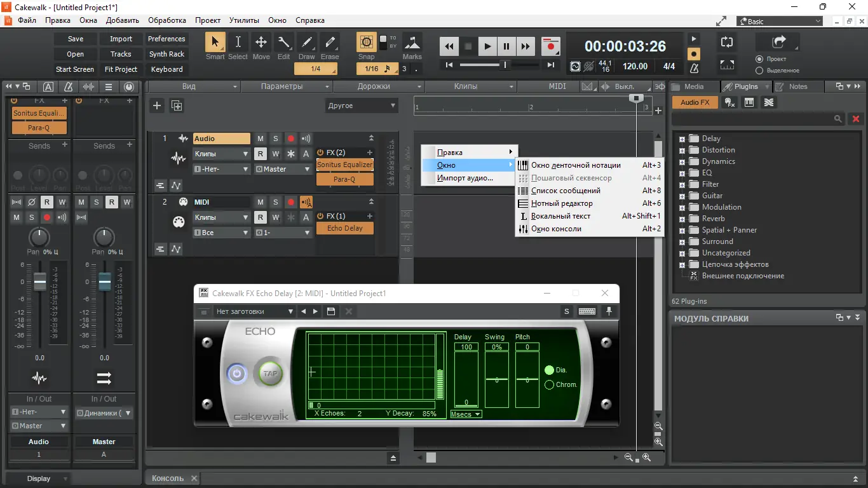Open the Msecs unit dropdown
The width and height of the screenshot is (868, 488).
[466, 414]
